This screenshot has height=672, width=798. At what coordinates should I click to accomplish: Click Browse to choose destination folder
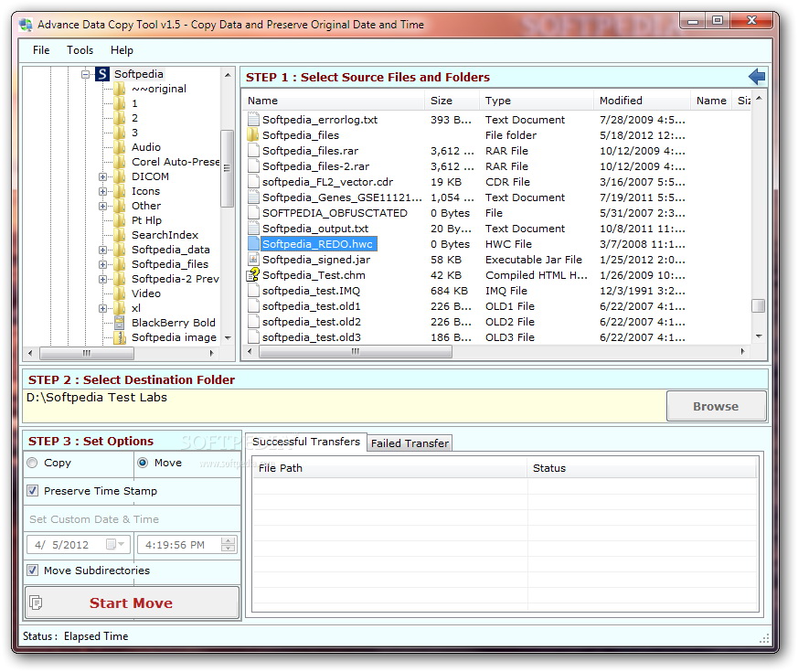[716, 406]
